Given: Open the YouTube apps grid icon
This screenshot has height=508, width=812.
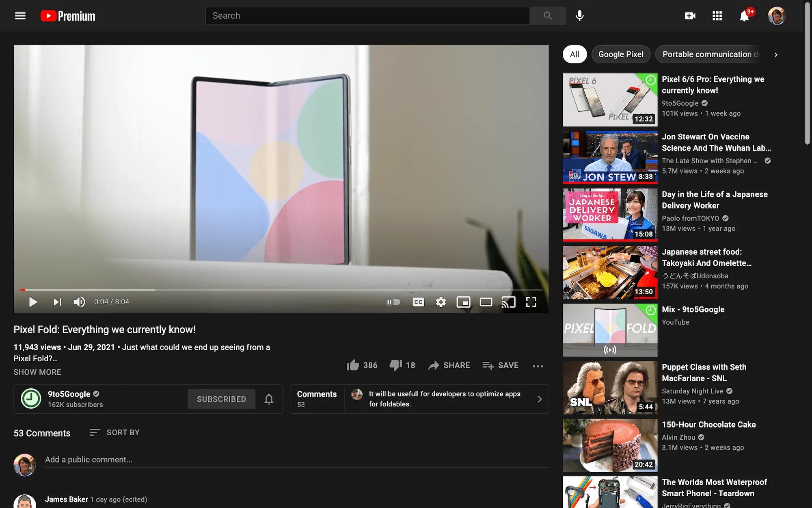Looking at the screenshot, I should [717, 16].
